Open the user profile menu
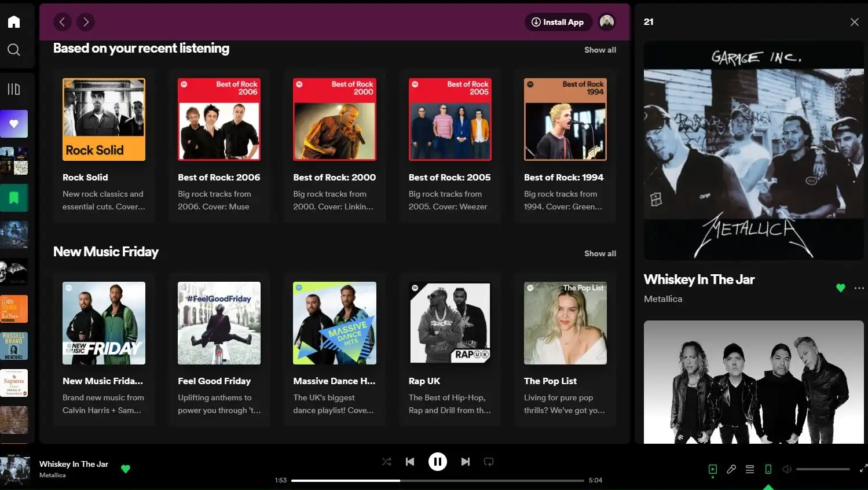The width and height of the screenshot is (868, 490). (x=607, y=22)
